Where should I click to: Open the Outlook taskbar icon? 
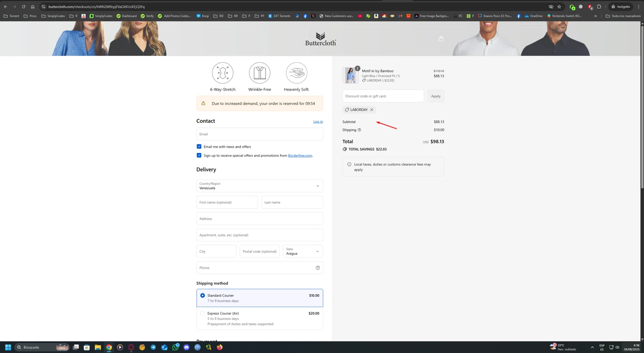point(164,347)
